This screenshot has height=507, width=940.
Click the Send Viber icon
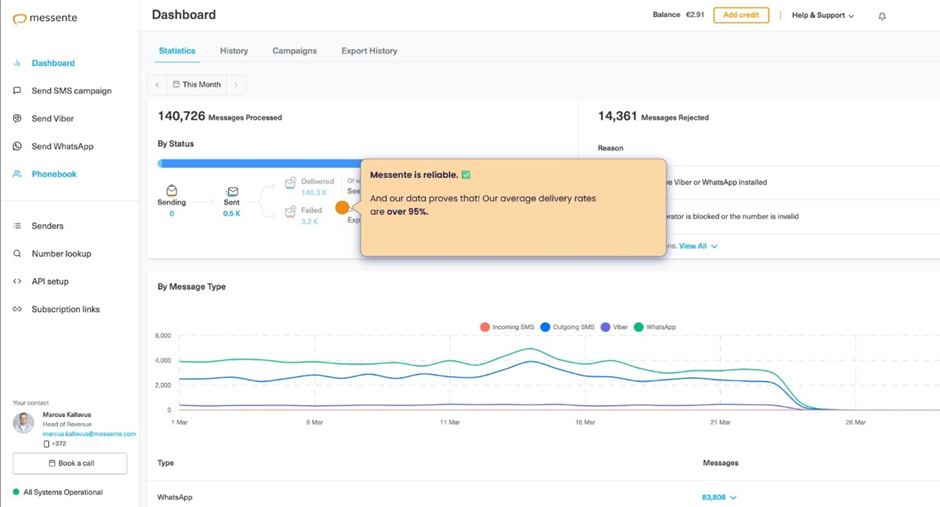(x=17, y=118)
